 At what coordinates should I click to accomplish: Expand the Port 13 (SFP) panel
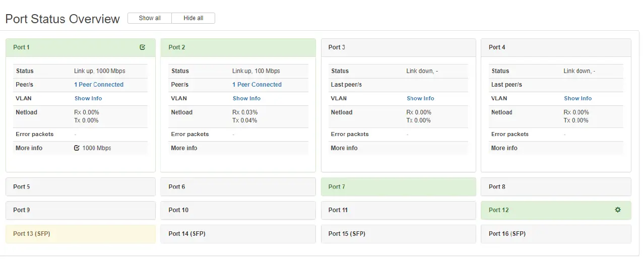click(80, 234)
